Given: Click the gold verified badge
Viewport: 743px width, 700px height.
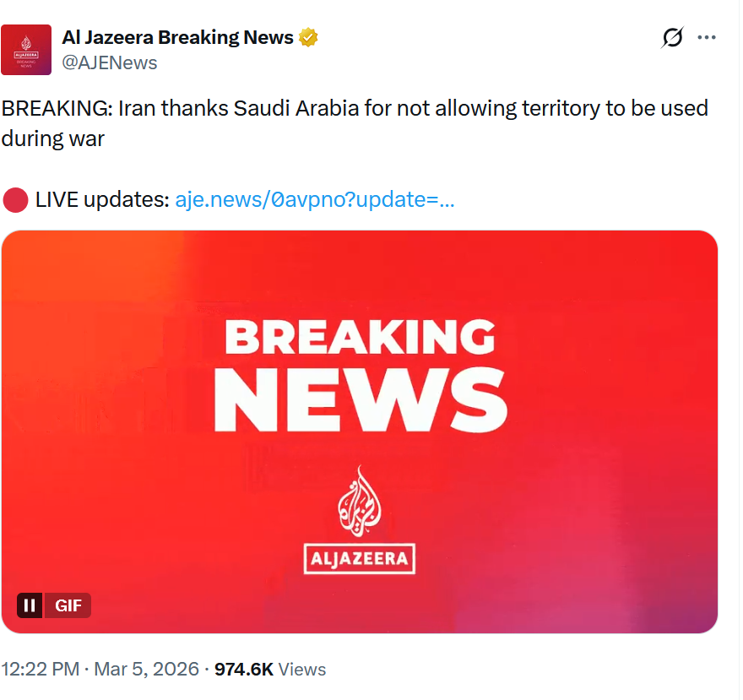Looking at the screenshot, I should point(309,37).
